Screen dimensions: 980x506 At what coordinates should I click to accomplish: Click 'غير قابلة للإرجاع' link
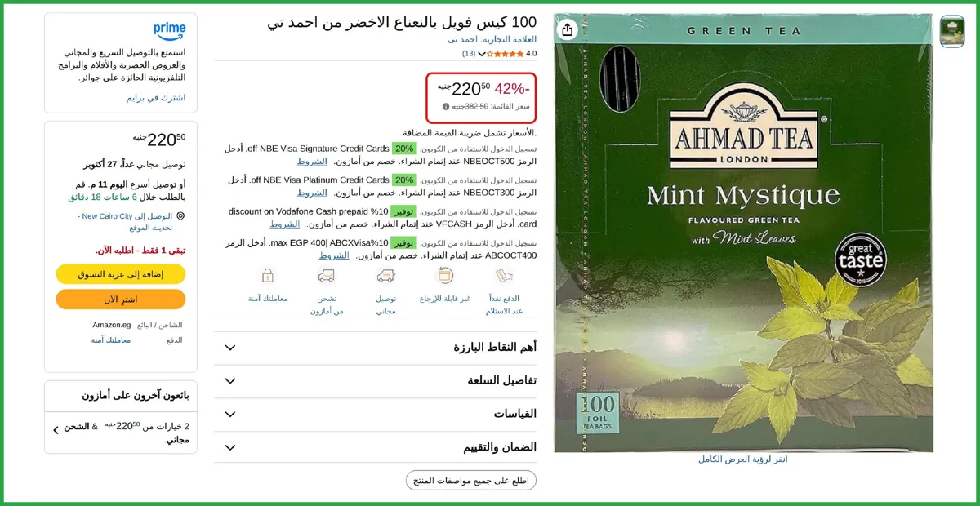[445, 299]
